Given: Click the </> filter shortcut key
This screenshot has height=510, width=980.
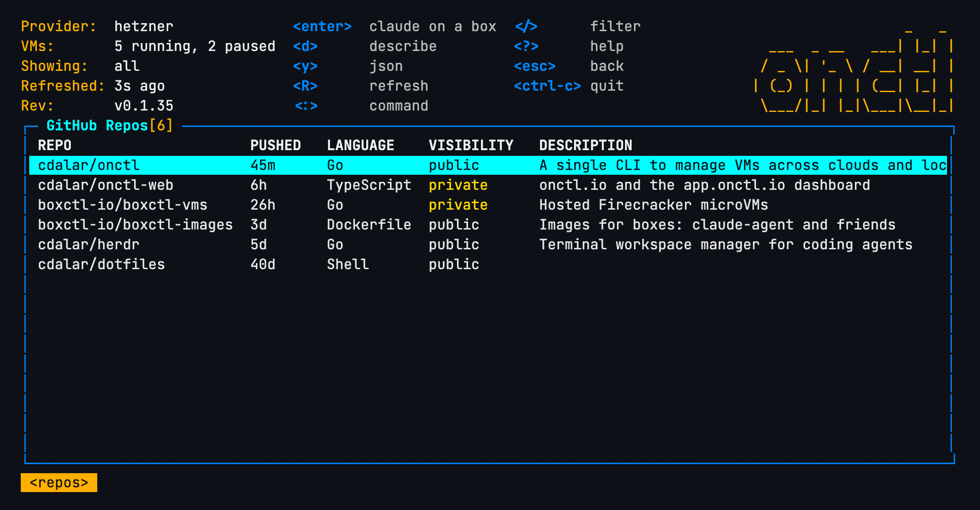Looking at the screenshot, I should (x=526, y=26).
